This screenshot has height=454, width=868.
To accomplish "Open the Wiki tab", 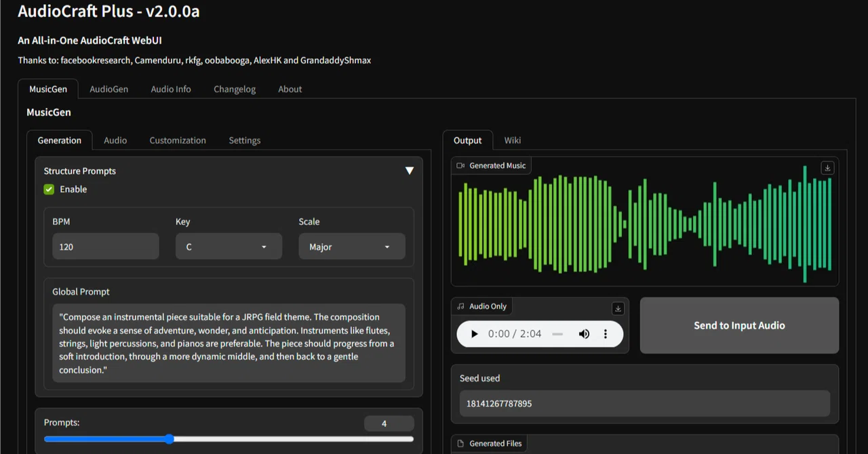I will coord(513,140).
